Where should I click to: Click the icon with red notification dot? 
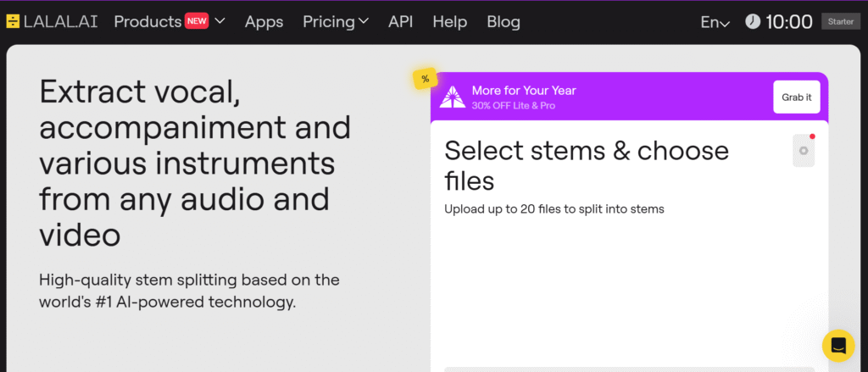pos(804,150)
